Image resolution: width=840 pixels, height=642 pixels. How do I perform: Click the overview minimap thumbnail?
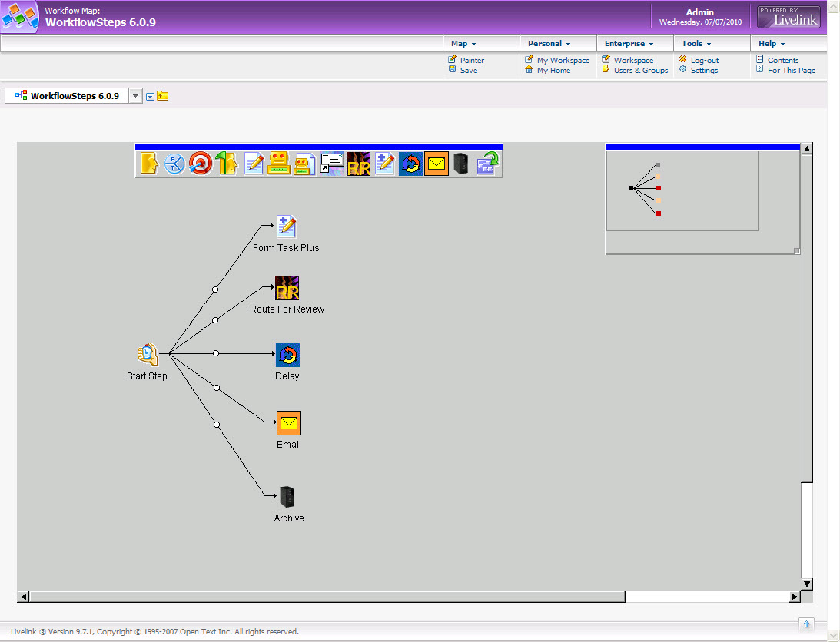(682, 190)
